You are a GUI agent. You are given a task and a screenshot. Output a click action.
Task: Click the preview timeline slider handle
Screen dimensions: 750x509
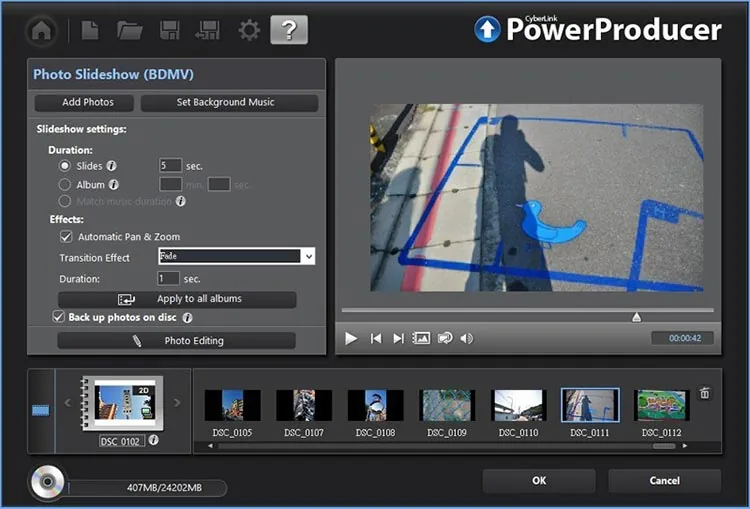[x=636, y=317]
